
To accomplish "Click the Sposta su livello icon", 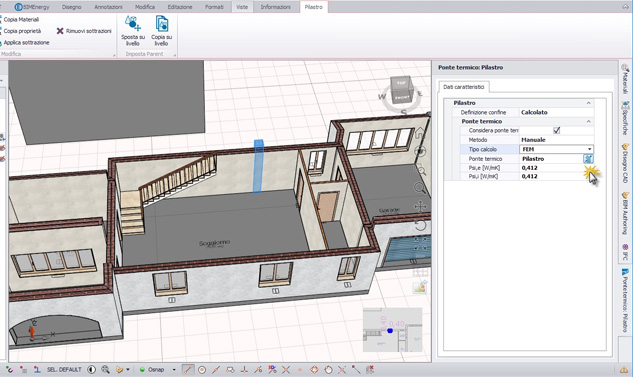I will (x=132, y=24).
